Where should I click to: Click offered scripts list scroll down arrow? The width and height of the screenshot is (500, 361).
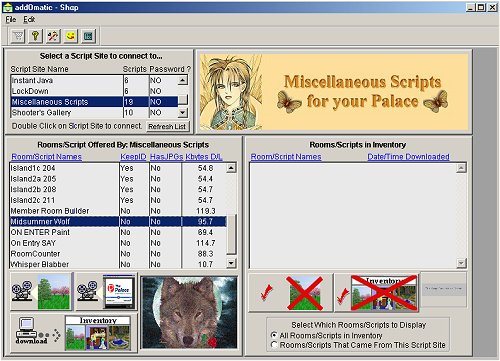[x=231, y=263]
